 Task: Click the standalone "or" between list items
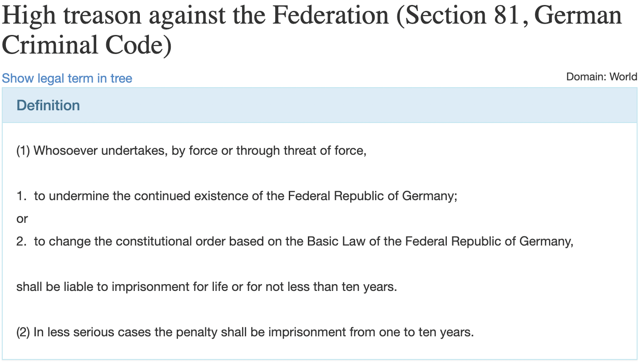pos(22,219)
